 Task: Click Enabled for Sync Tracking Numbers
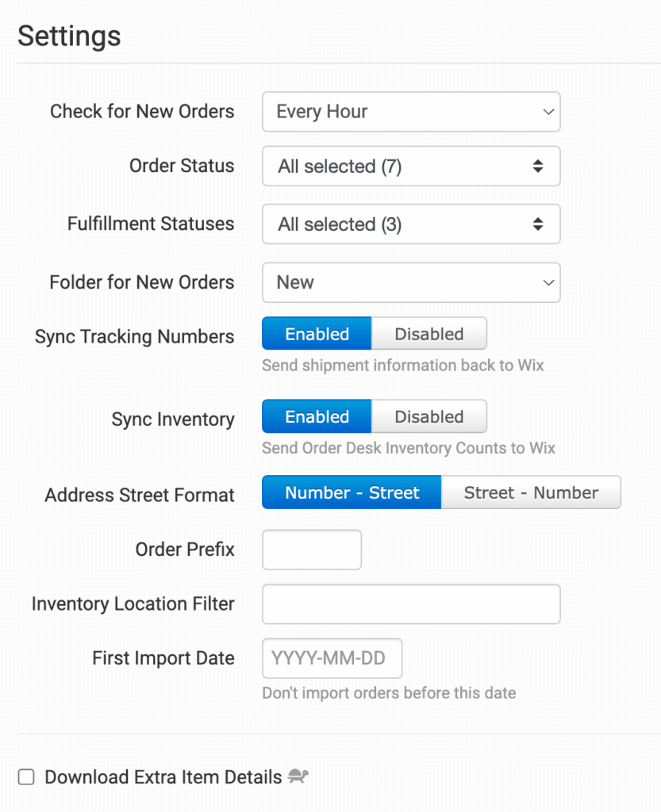pyautogui.click(x=317, y=335)
